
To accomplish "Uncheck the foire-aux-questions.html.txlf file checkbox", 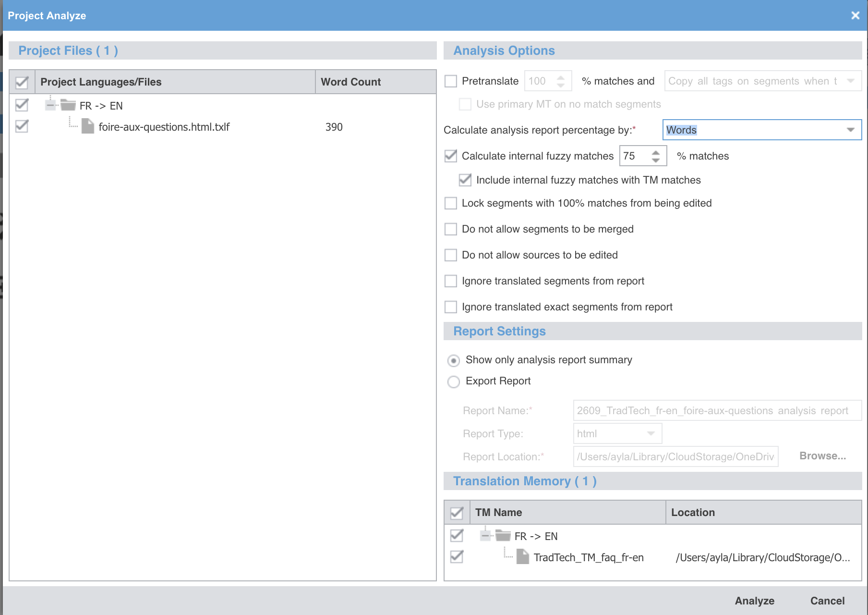I will coord(22,126).
